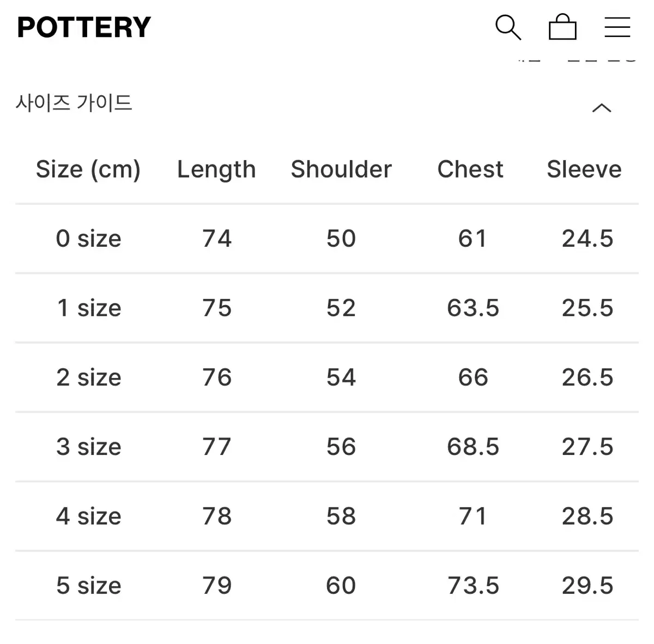
Task: Select the 0 size row label
Action: tap(88, 239)
